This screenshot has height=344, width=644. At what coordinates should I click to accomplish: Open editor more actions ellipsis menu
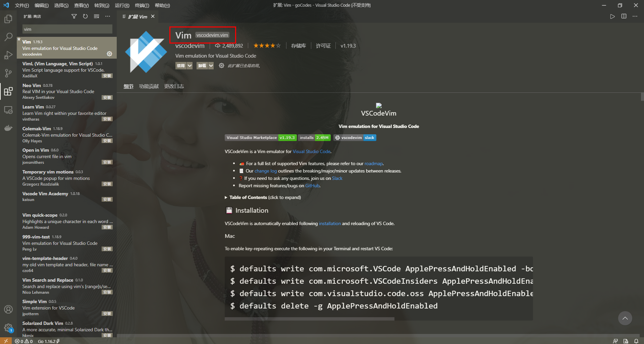(635, 16)
